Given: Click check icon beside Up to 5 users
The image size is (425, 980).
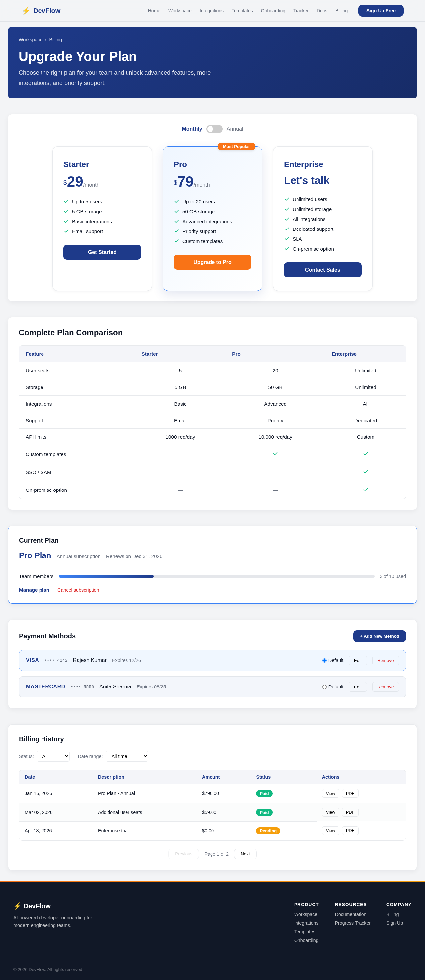Looking at the screenshot, I should [x=66, y=201].
